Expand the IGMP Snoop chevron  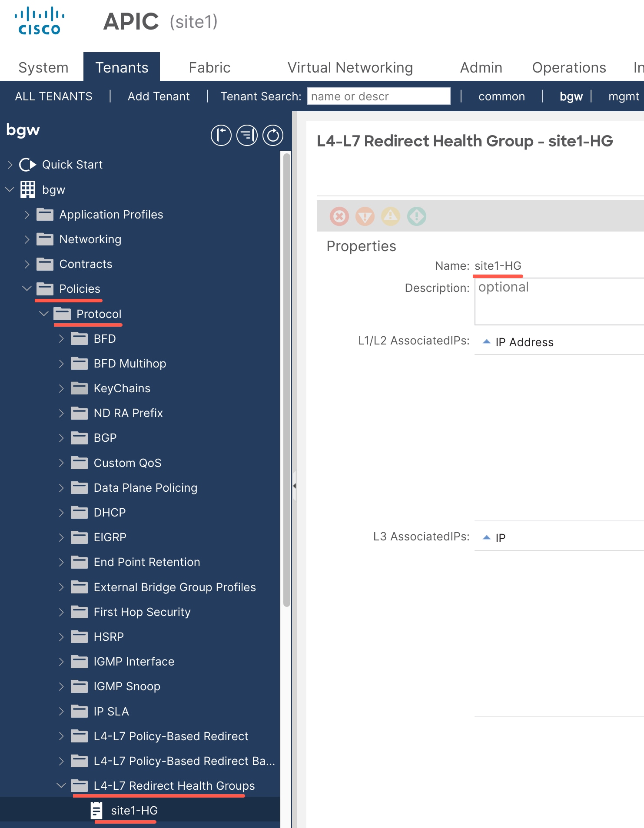tap(61, 686)
